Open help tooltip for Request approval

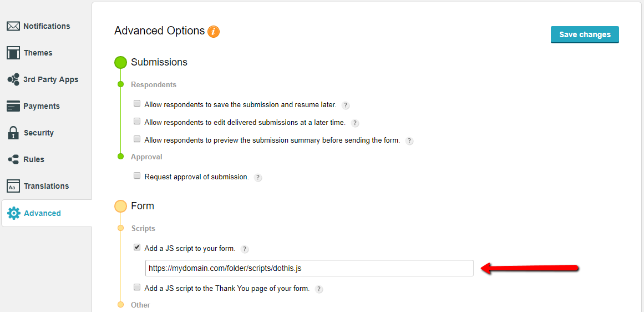point(258,178)
